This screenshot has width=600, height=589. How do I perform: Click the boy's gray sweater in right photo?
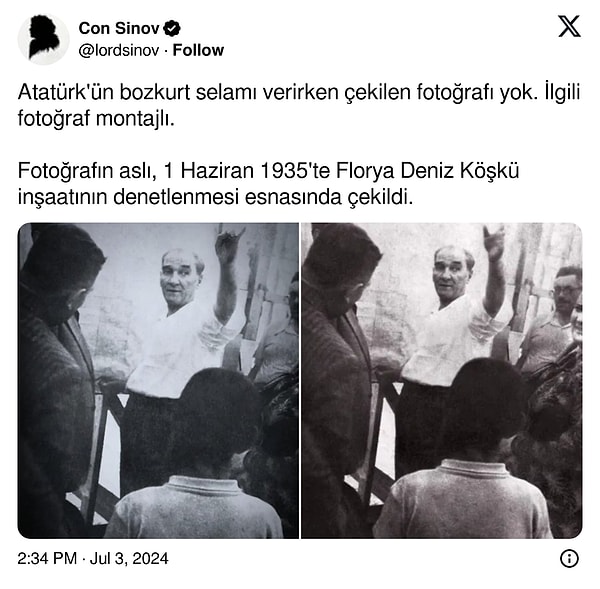pyautogui.click(x=463, y=499)
